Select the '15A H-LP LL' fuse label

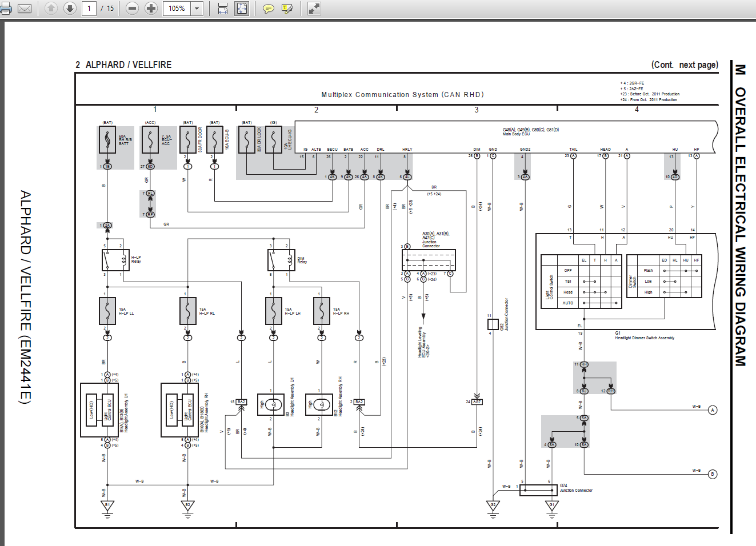tap(126, 311)
